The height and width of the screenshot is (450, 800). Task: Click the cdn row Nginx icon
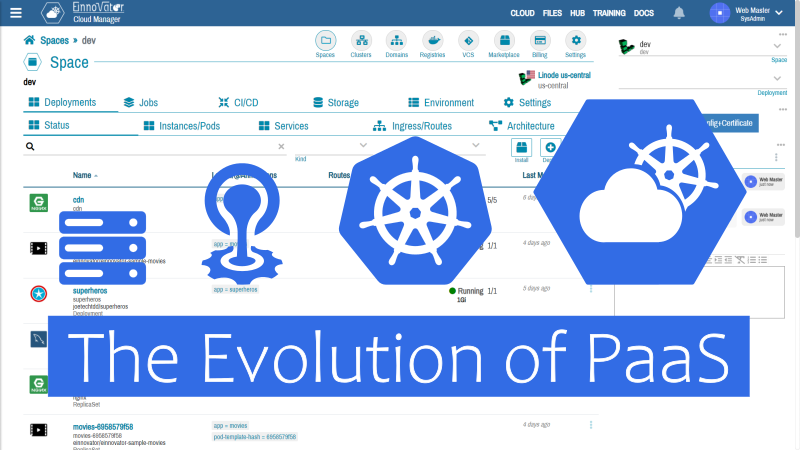[38, 203]
